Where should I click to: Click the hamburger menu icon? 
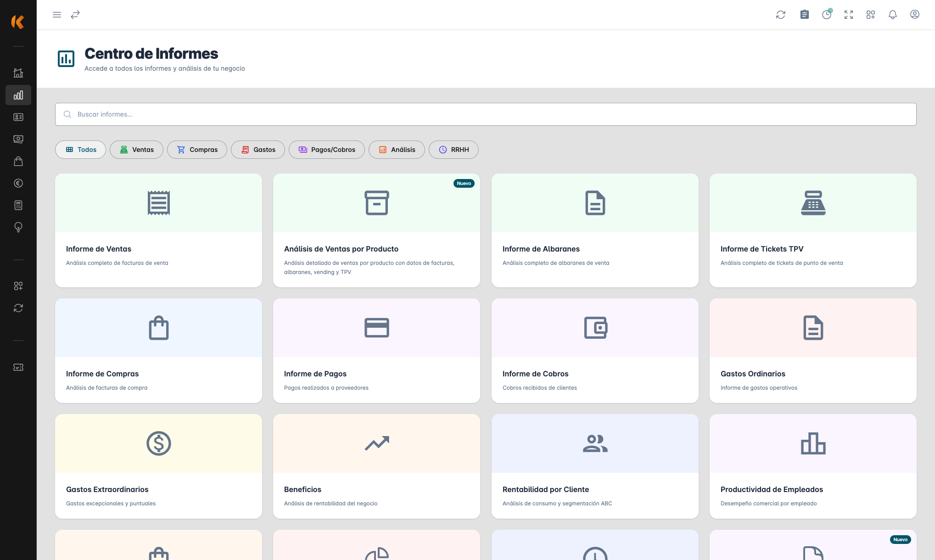[57, 15]
